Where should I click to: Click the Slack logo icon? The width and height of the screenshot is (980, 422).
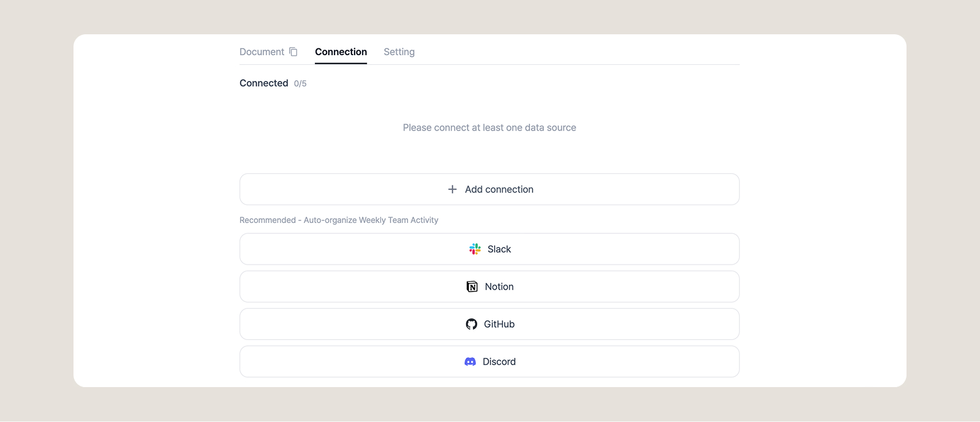pos(475,249)
